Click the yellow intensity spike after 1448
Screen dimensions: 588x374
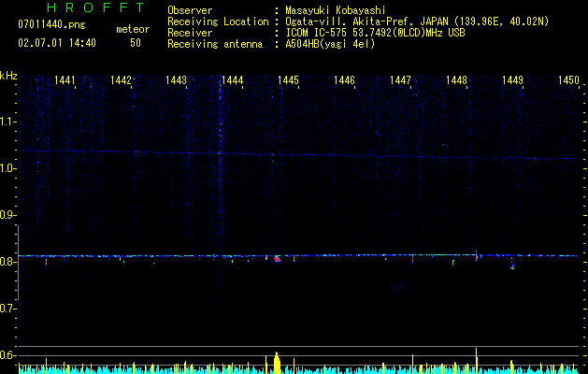point(476,361)
